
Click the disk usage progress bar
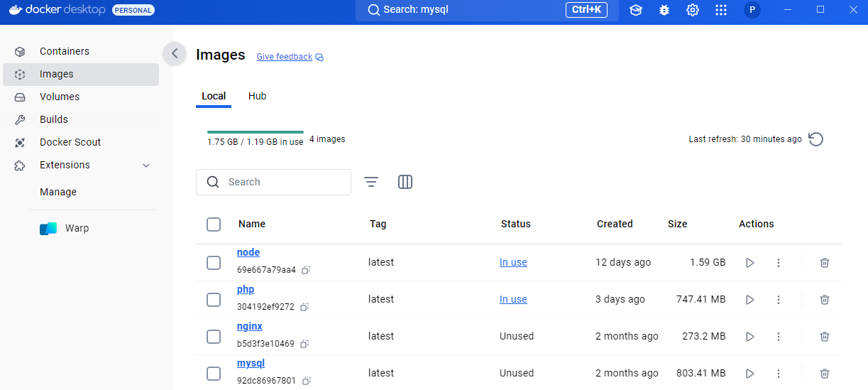[256, 132]
